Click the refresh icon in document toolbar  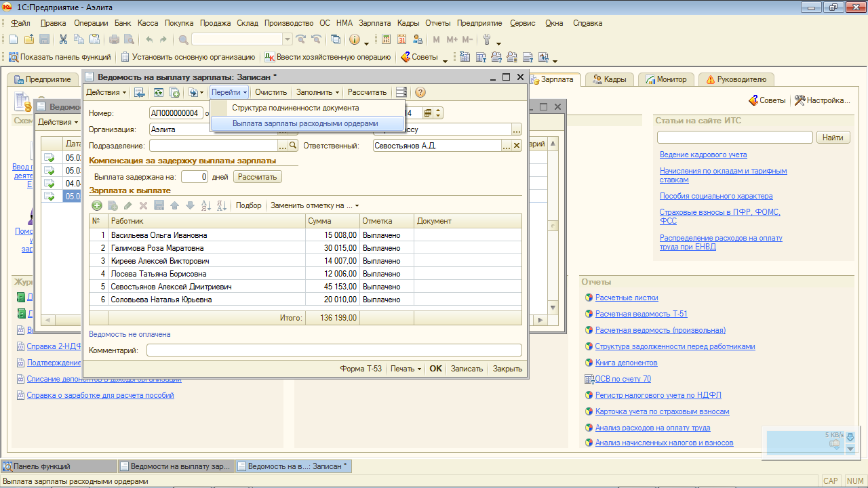coord(158,92)
